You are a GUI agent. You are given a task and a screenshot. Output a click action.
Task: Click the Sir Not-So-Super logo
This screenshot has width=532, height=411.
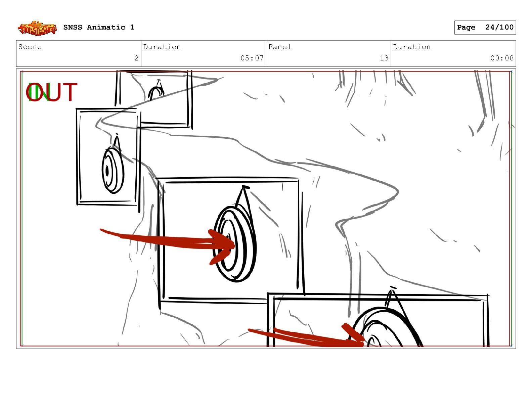(37, 28)
